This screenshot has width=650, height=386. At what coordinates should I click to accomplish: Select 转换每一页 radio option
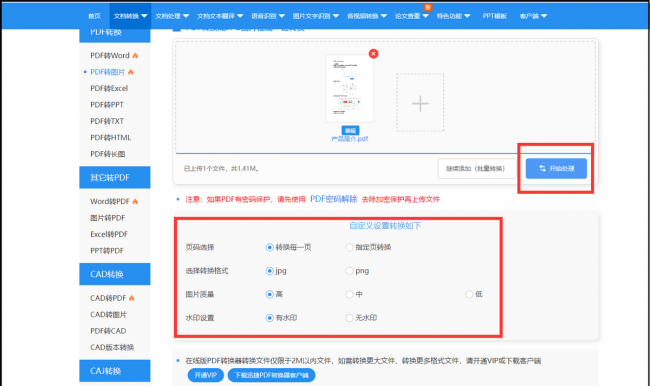(x=269, y=248)
